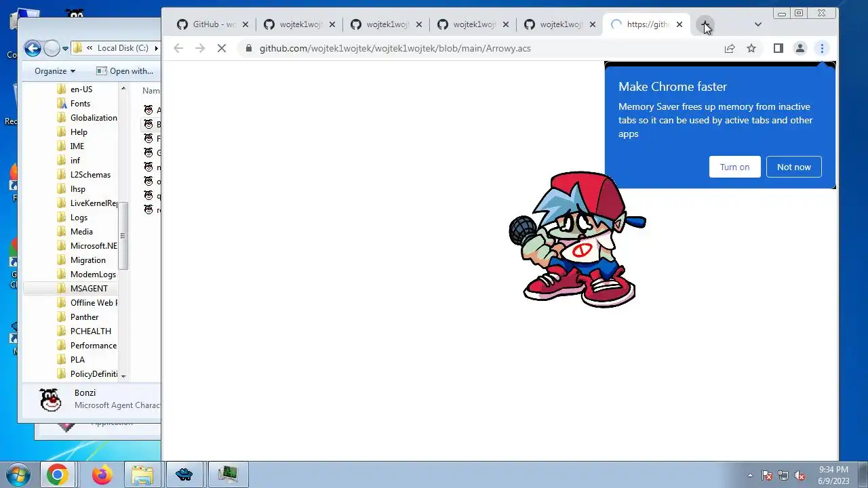This screenshot has width=868, height=488.
Task: Click 'Open with...' in the Explorer toolbar
Action: pos(125,71)
